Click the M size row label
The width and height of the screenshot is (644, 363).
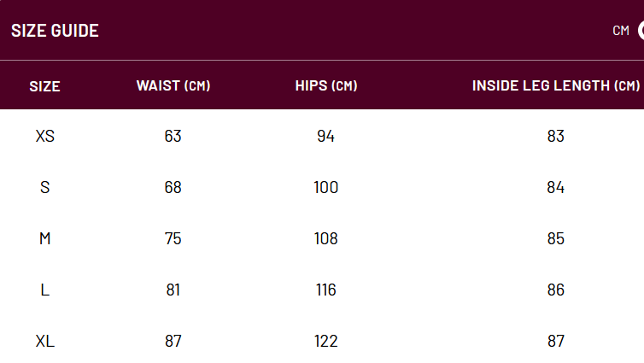point(44,238)
